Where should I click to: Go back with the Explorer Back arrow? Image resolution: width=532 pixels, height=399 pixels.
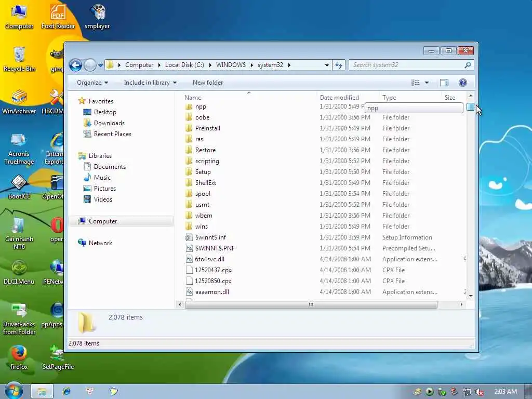[75, 65]
